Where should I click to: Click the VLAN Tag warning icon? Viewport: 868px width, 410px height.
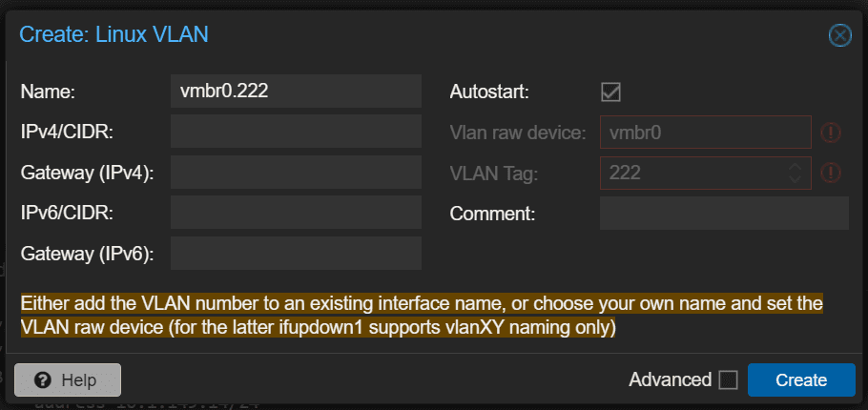831,173
